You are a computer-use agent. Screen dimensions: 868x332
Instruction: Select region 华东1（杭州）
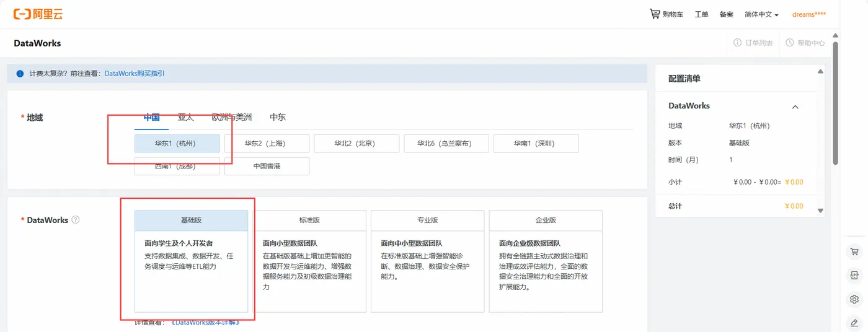[177, 143]
